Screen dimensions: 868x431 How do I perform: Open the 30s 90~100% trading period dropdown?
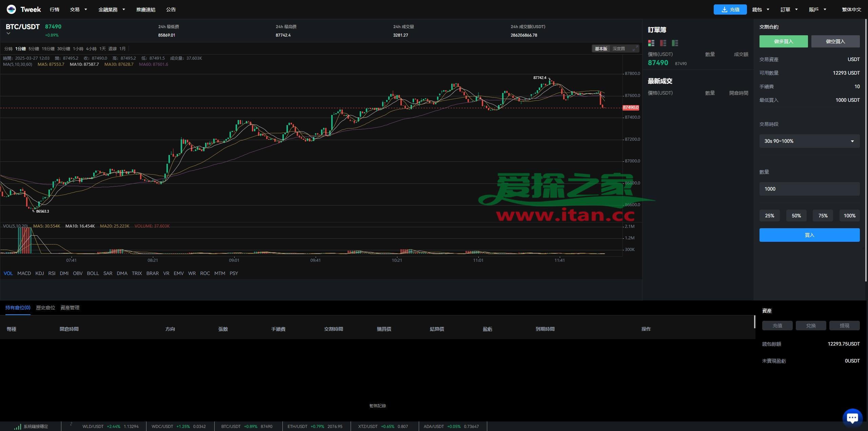click(x=809, y=141)
